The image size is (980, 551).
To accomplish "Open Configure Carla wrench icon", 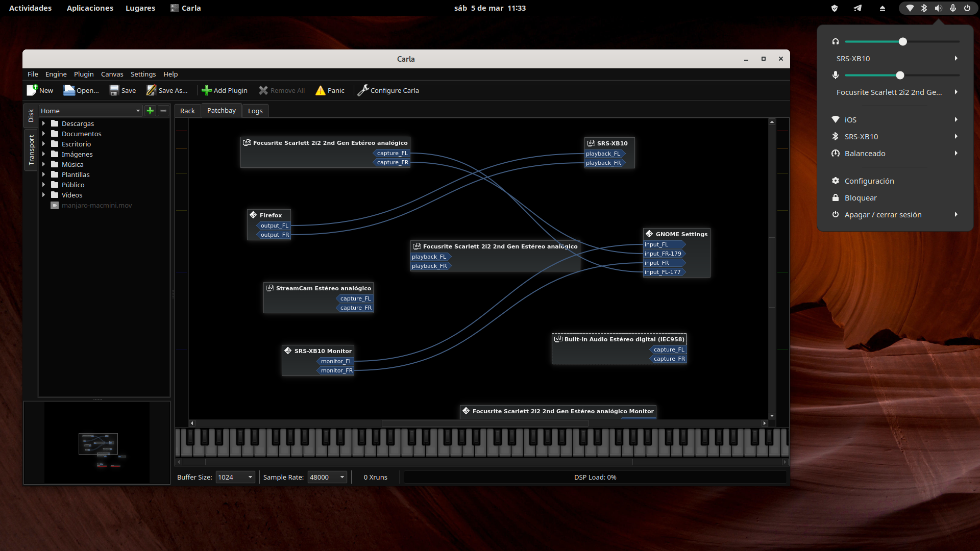I will [x=363, y=90].
